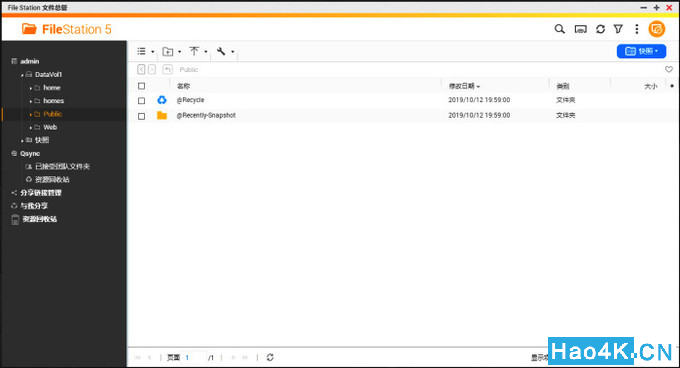Viewport: 680px width, 368px height.
Task: Click @Recycle date 2019/10/12 19:59:00
Action: (x=479, y=100)
